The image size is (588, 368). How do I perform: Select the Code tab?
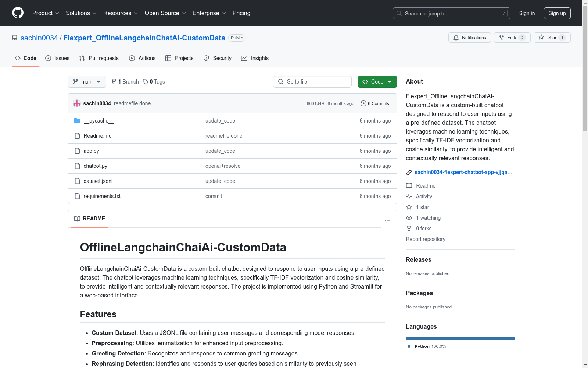tap(26, 58)
